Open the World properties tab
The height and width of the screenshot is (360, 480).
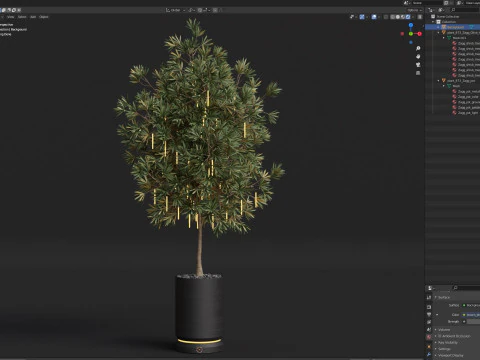[429, 337]
